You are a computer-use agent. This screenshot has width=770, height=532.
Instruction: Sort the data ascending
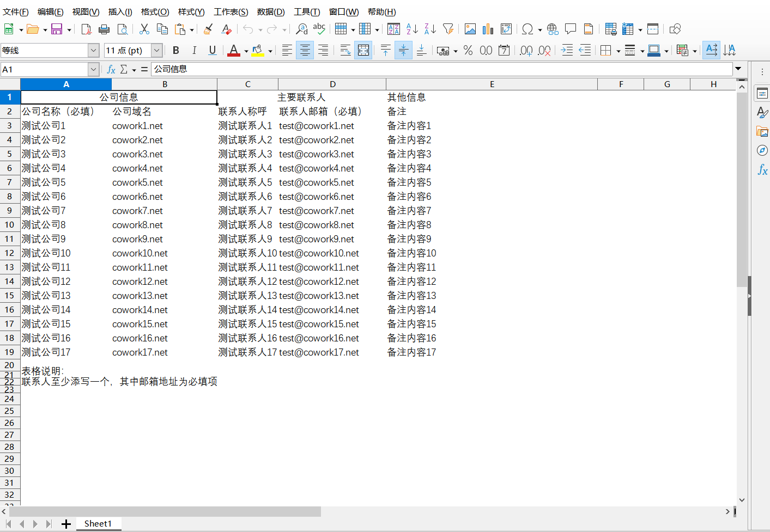(x=411, y=29)
